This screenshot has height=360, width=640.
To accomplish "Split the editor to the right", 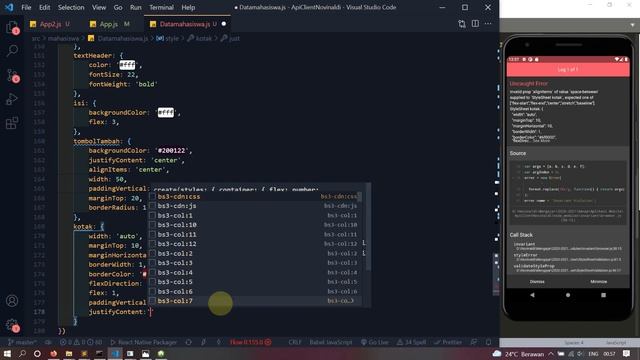I will click(x=475, y=24).
